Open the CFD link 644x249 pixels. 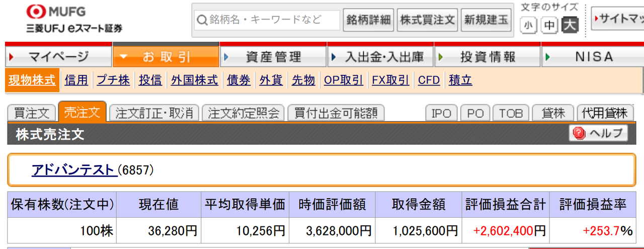(x=429, y=80)
